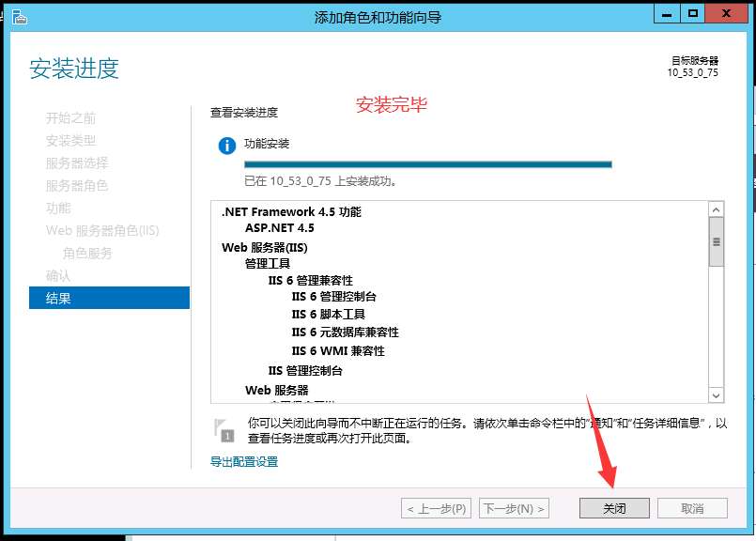Viewport: 756px width, 541px height.
Task: Click the 上一步(P) button
Action: tap(435, 507)
